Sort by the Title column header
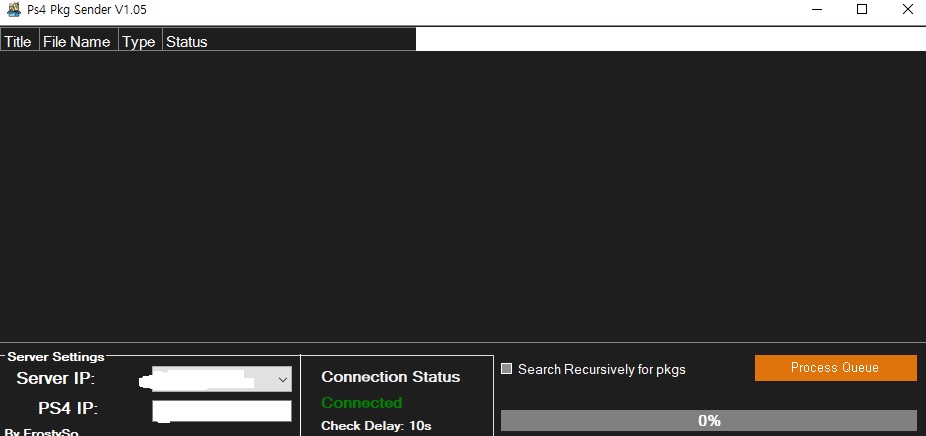The height and width of the screenshot is (436, 926). pos(20,41)
